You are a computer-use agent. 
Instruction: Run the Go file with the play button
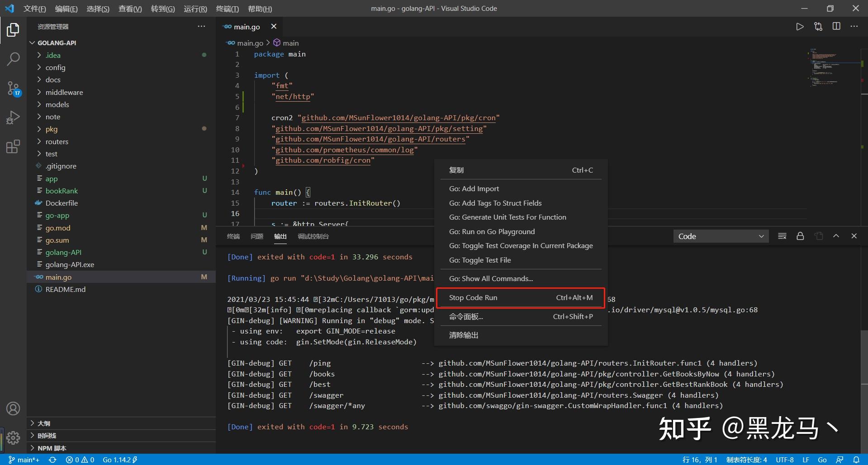coord(799,26)
